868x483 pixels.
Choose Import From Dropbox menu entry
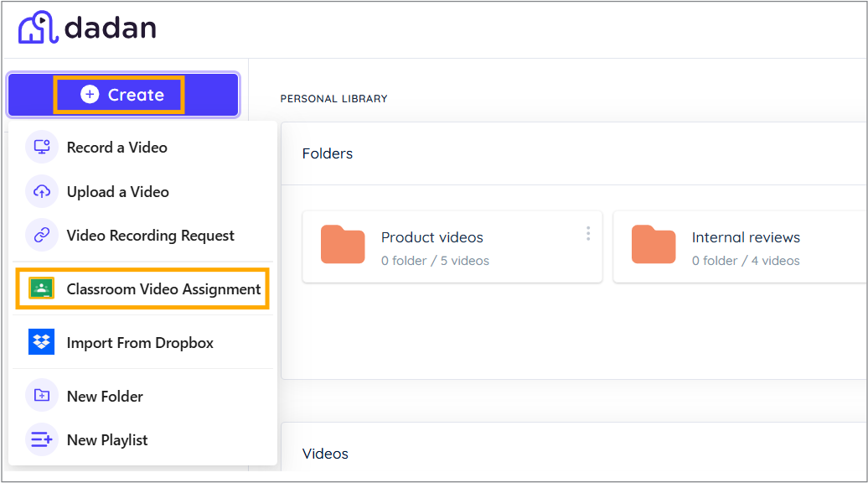pyautogui.click(x=140, y=342)
